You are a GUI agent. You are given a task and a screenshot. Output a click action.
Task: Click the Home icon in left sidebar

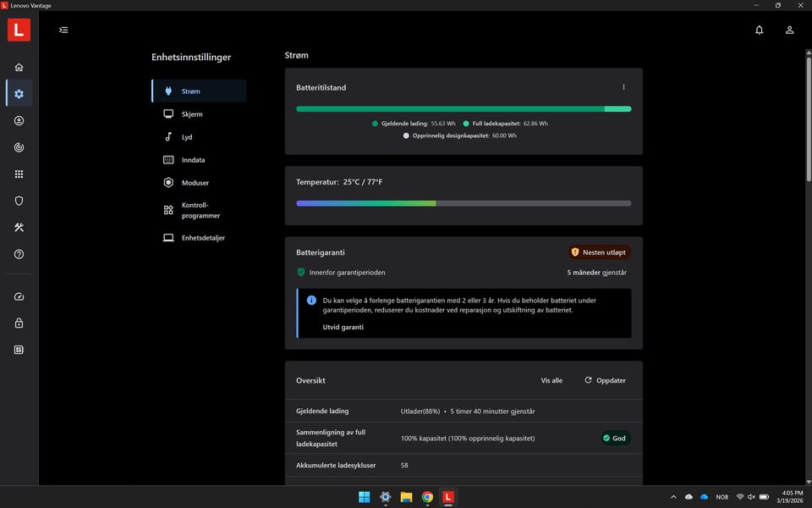coord(19,68)
